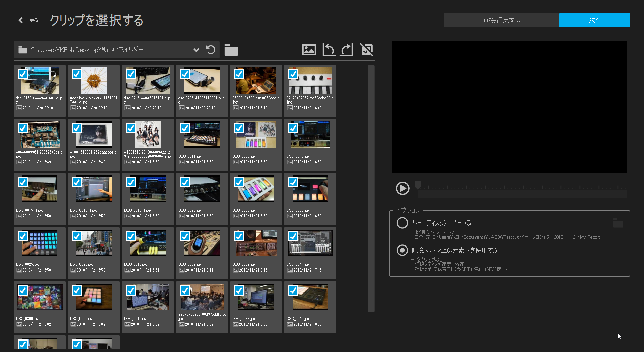
Task: Select the DSC_0012.jpg thumbnail
Action: (x=310, y=135)
